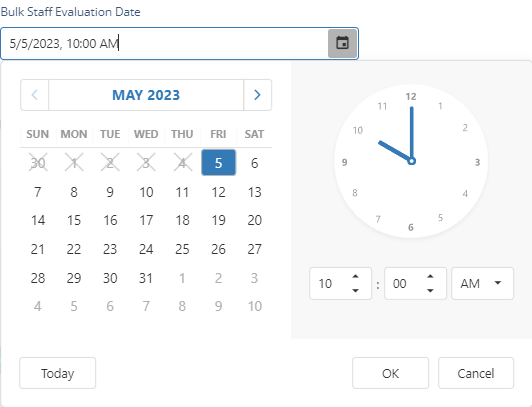
Task: Select May 17 in the calendar
Action: 146,220
